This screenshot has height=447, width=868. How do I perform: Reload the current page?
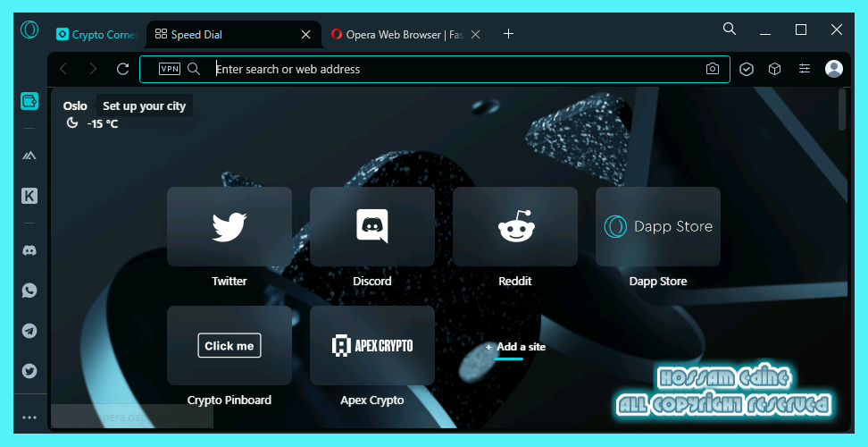click(x=123, y=69)
